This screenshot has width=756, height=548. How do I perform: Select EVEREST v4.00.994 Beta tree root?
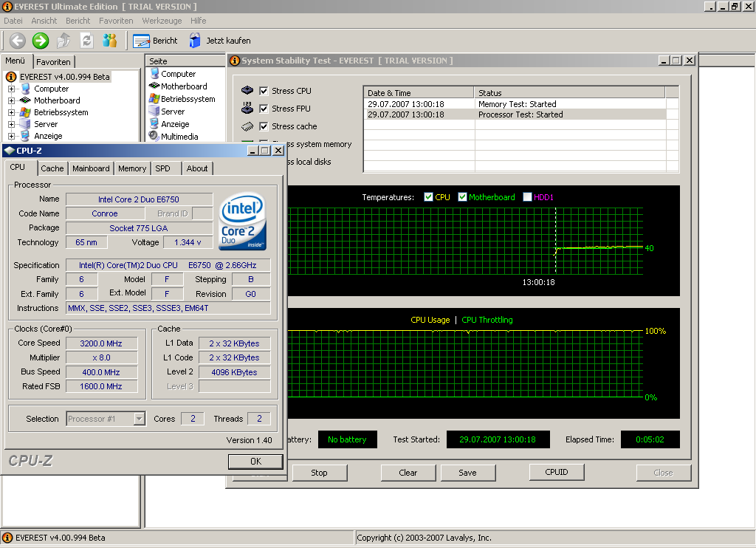[65, 77]
